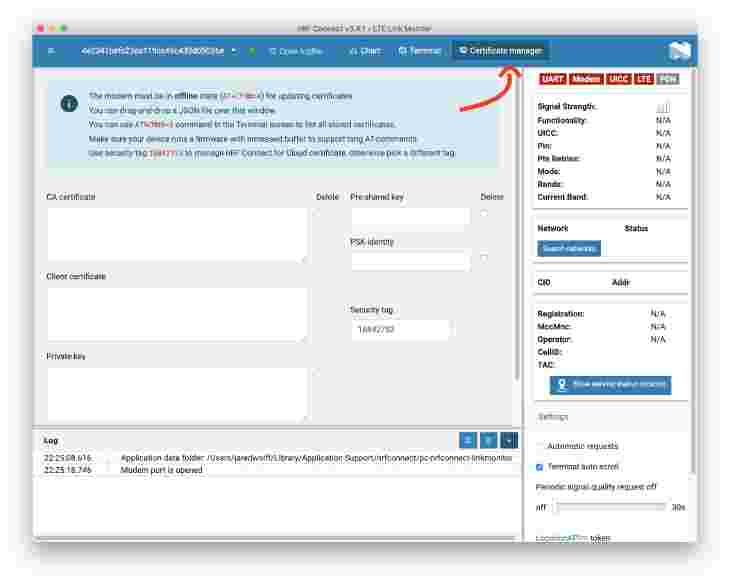Click the 'Current Band:' row label

click(562, 197)
